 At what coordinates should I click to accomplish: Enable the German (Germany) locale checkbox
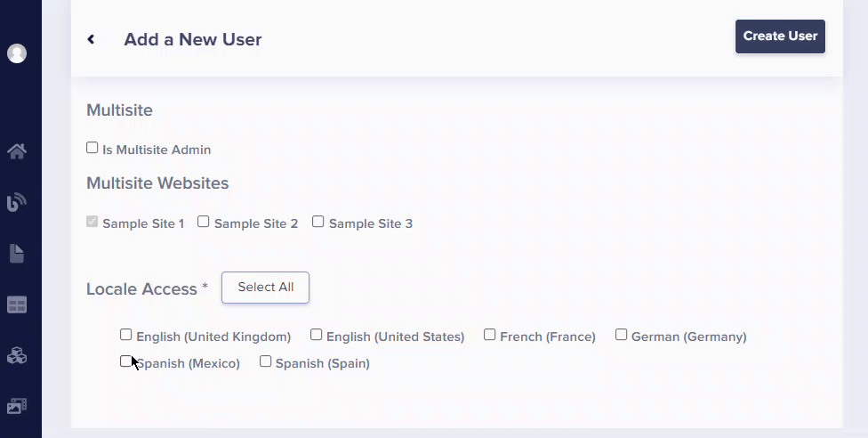click(622, 335)
